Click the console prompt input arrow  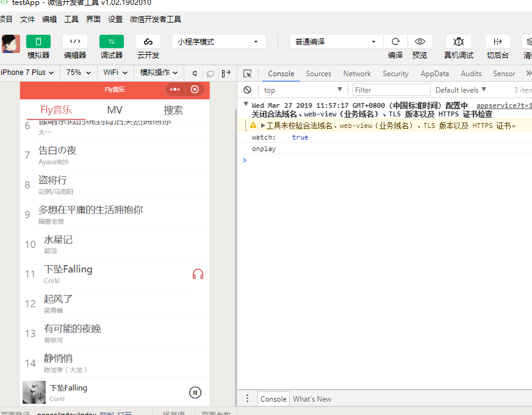pos(245,160)
